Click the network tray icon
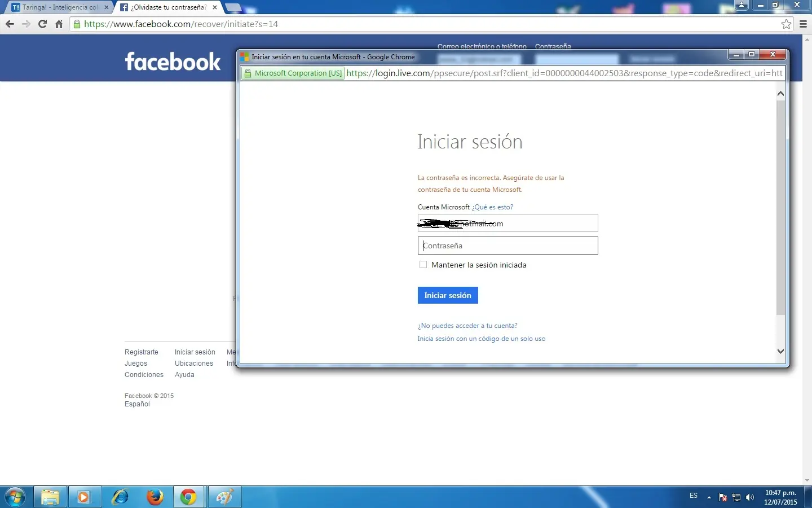The image size is (812, 508). [x=736, y=497]
